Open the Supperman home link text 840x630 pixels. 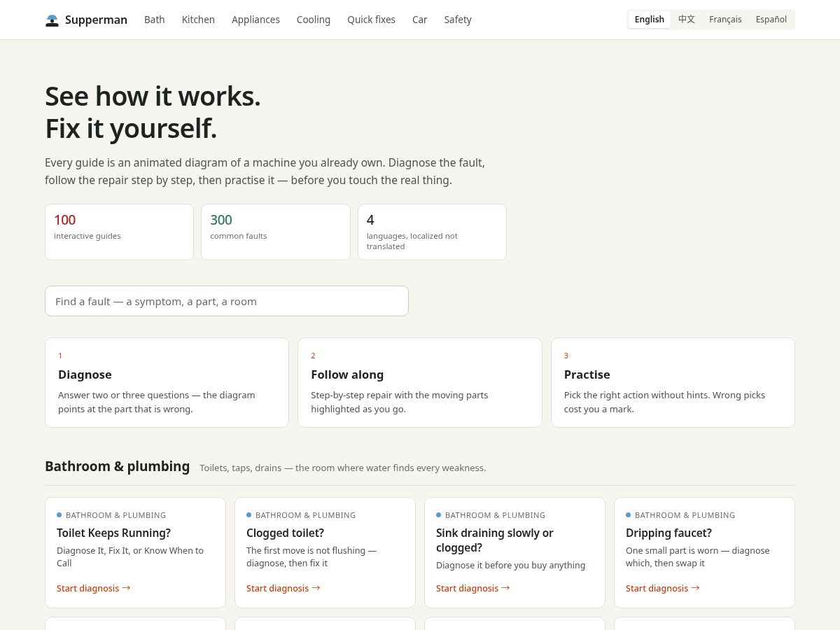[x=96, y=20]
